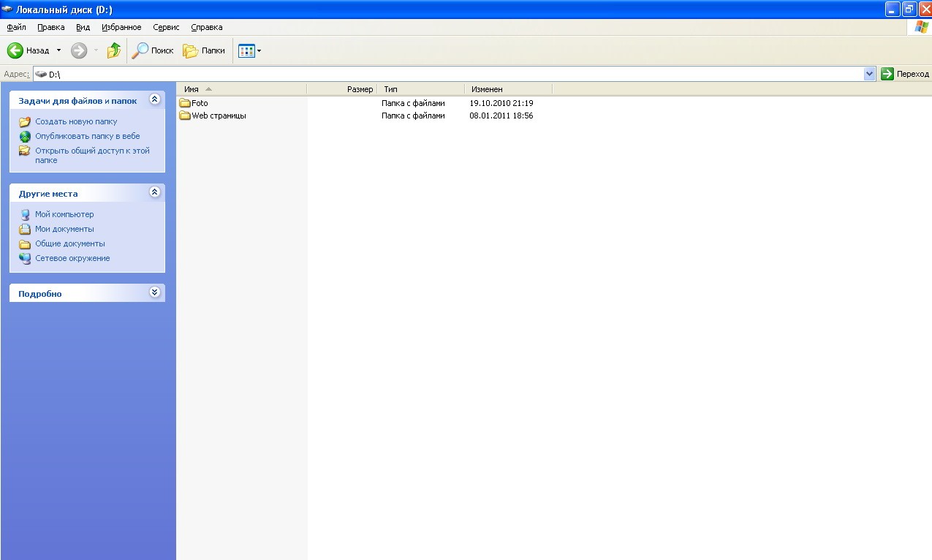This screenshot has width=932, height=560.
Task: Close the Локальный диск (D:) window
Action: pyautogui.click(x=925, y=9)
